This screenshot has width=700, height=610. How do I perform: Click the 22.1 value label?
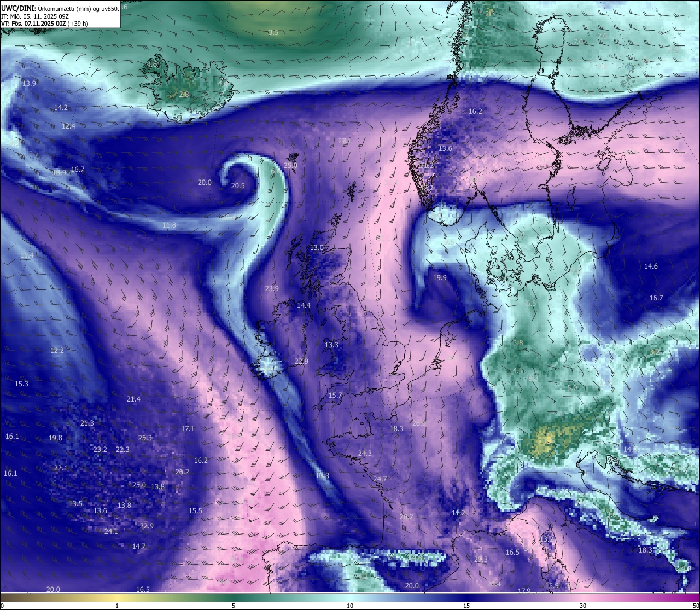[61, 468]
